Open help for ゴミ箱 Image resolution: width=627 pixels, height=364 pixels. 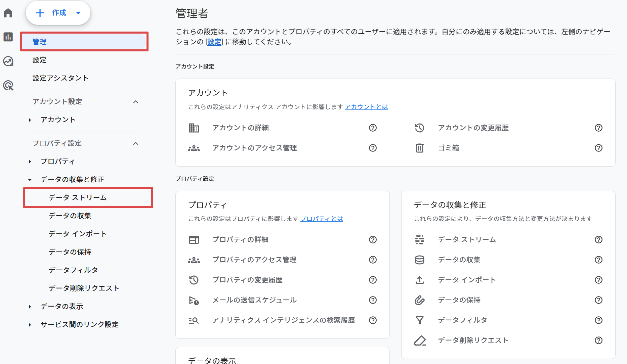(598, 148)
